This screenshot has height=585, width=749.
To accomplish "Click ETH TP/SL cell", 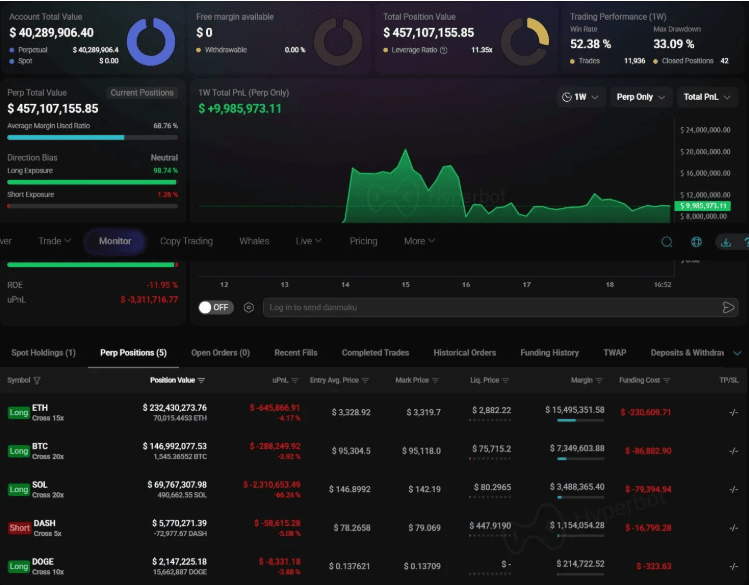I will coord(733,413).
